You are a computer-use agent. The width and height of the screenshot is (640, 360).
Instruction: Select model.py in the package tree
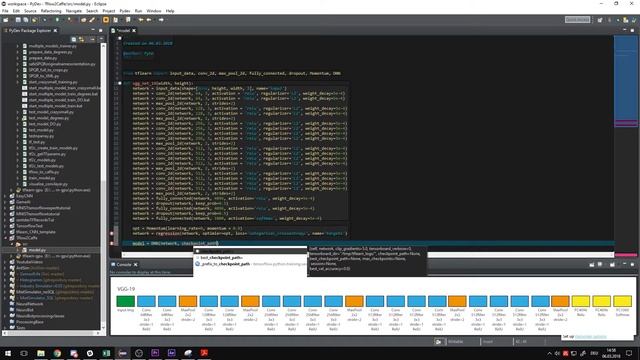tap(37, 250)
